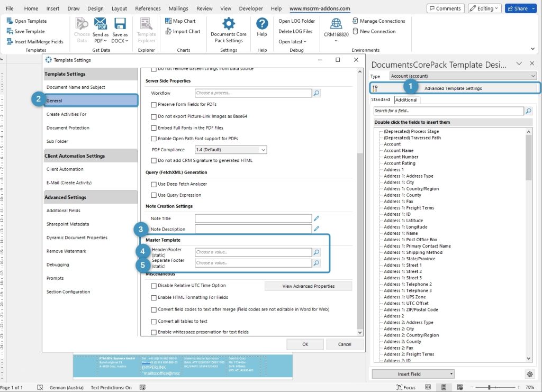Click the spelling check icon in status bar
The width and height of the screenshot is (542, 392).
40,388
